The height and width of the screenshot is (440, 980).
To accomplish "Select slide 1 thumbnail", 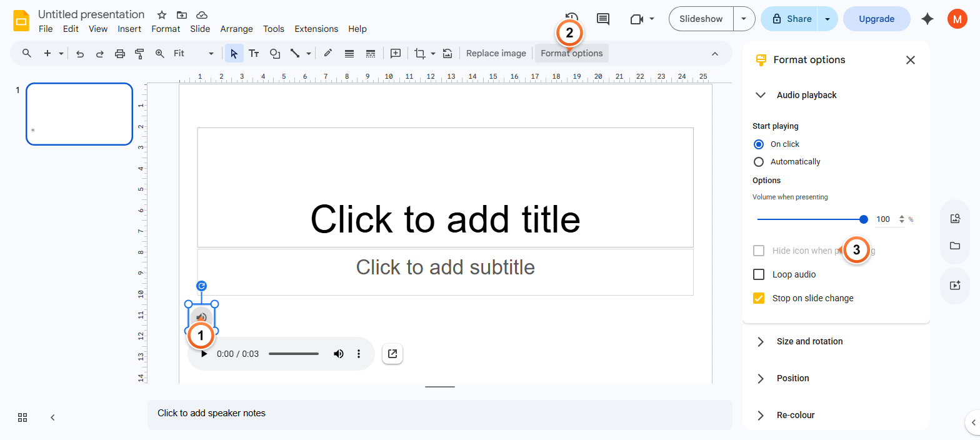I will pyautogui.click(x=79, y=114).
